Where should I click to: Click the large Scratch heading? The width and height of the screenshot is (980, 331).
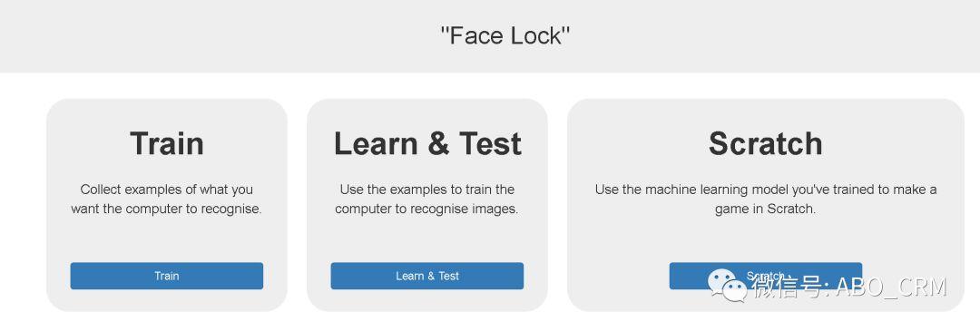click(766, 143)
